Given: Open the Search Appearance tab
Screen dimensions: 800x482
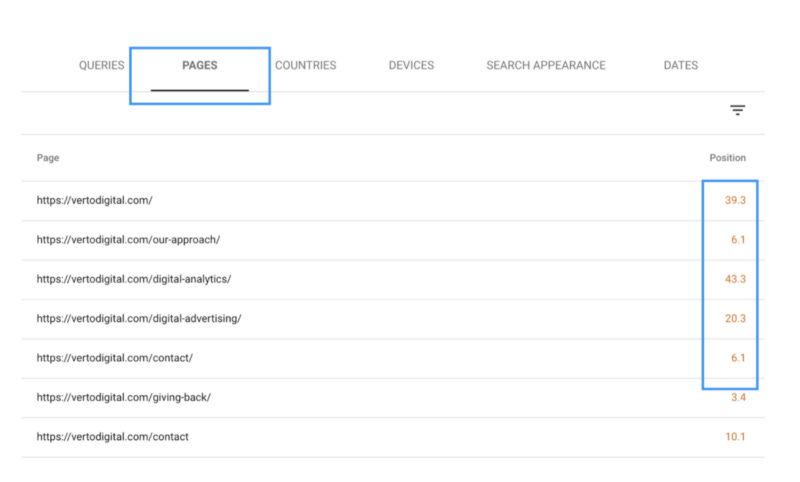Looking at the screenshot, I should (546, 65).
